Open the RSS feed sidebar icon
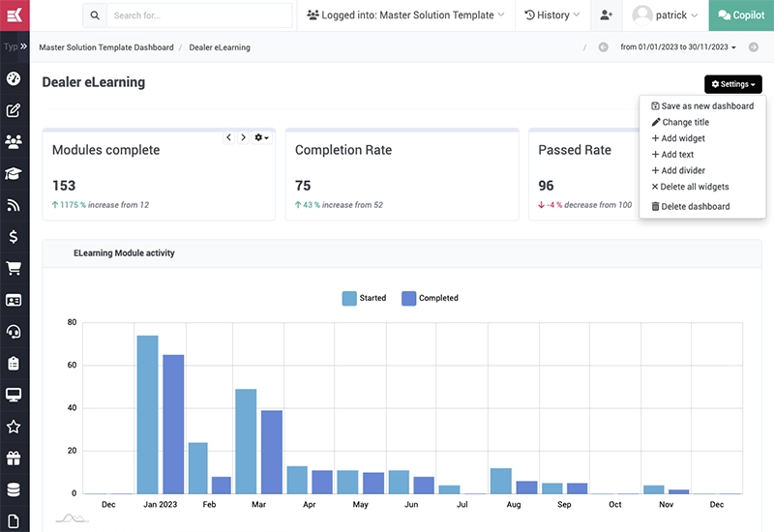Image resolution: width=774 pixels, height=532 pixels. tap(14, 205)
